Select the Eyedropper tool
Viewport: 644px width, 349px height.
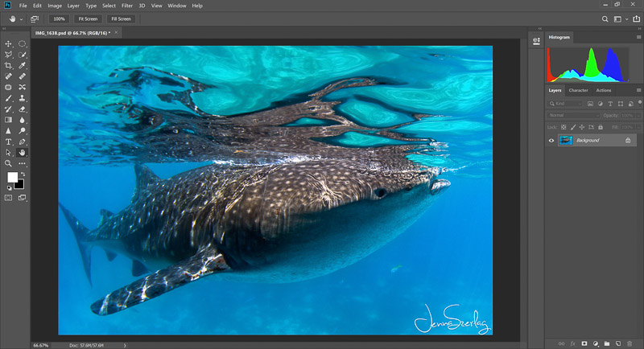[x=23, y=65]
